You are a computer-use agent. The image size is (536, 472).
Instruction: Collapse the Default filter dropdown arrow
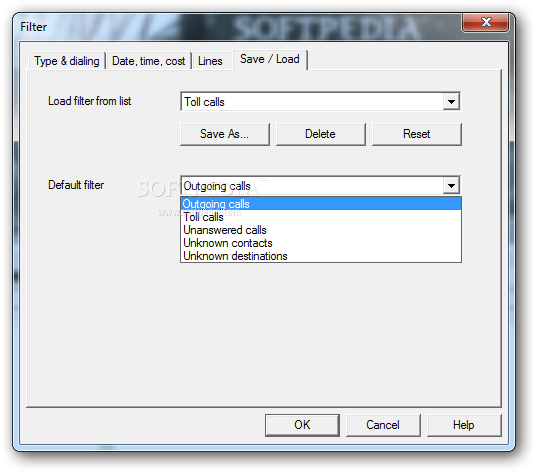tap(451, 186)
